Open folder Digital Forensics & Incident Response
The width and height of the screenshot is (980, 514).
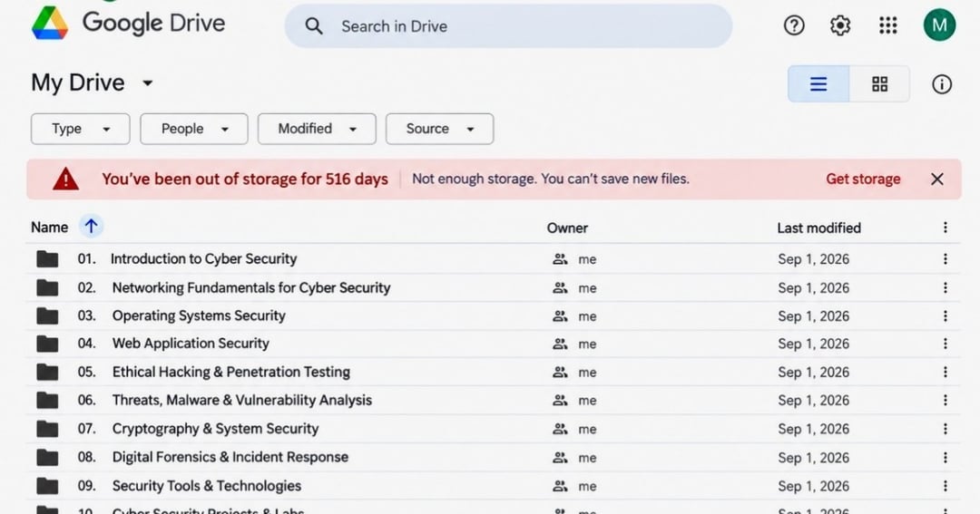pyautogui.click(x=230, y=457)
